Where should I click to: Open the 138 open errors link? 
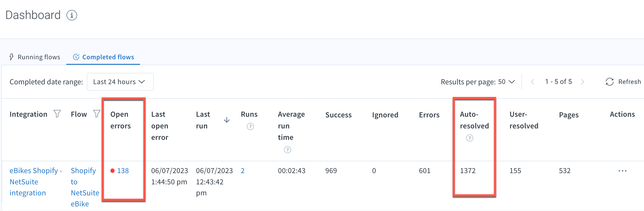point(123,170)
